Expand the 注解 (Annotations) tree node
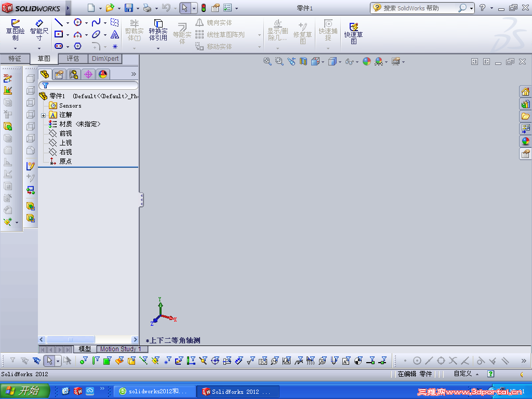 44,115
